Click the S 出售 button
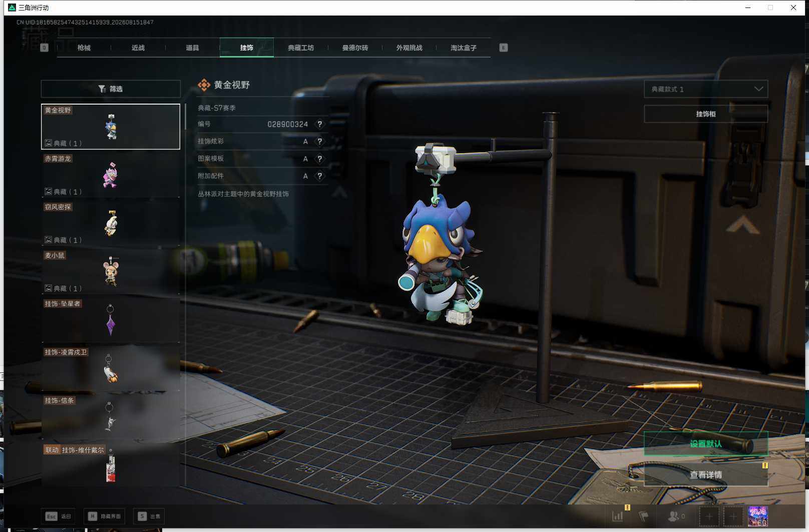The width and height of the screenshot is (809, 532). [149, 516]
